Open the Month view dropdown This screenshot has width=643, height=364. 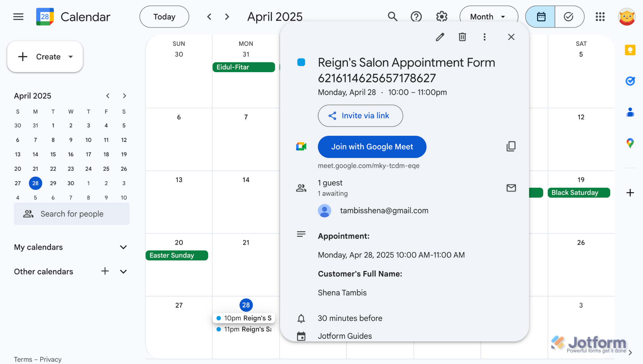click(x=488, y=17)
